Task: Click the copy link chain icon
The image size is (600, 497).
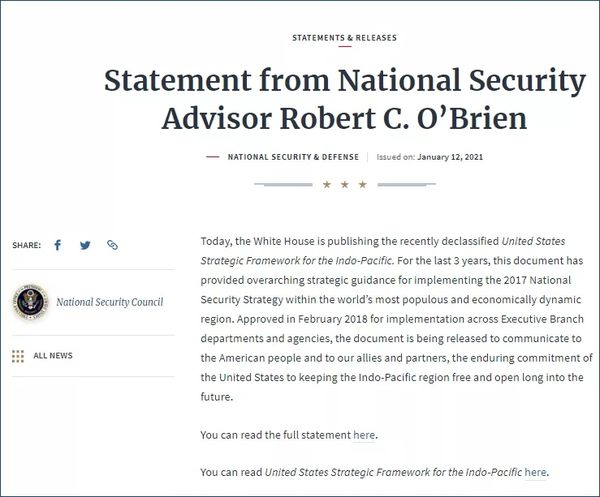Action: point(112,245)
